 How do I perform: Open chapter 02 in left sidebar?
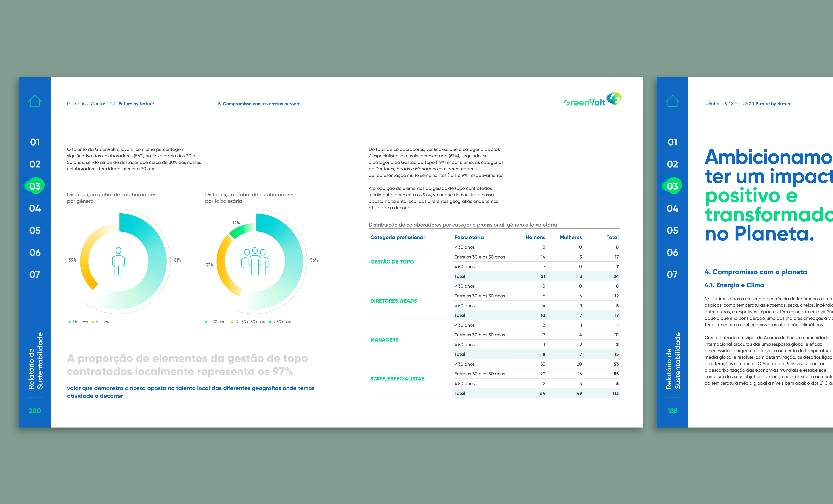[35, 164]
